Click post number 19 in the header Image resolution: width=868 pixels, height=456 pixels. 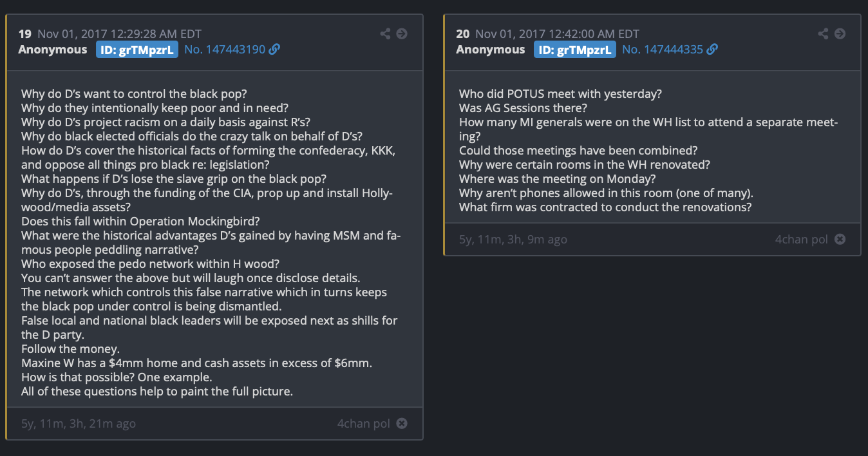coord(25,33)
